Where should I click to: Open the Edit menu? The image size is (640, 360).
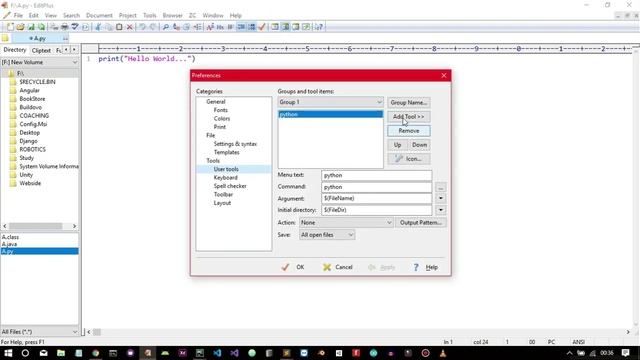[33, 16]
